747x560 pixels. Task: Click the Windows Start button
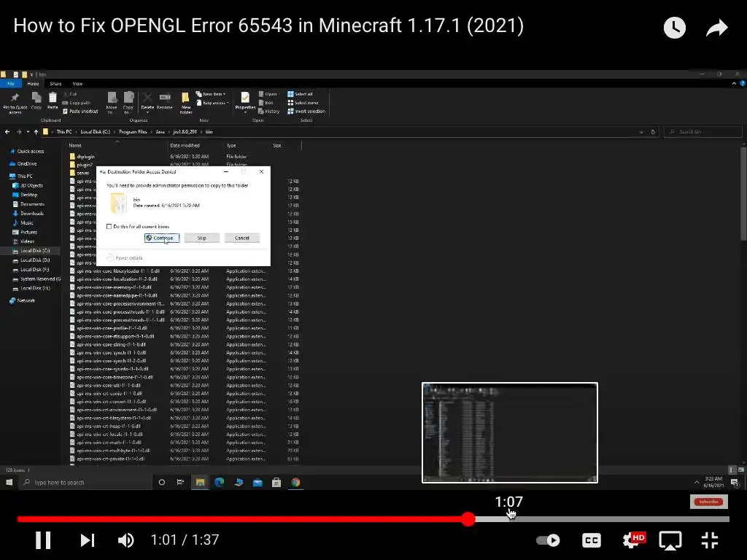click(x=9, y=483)
